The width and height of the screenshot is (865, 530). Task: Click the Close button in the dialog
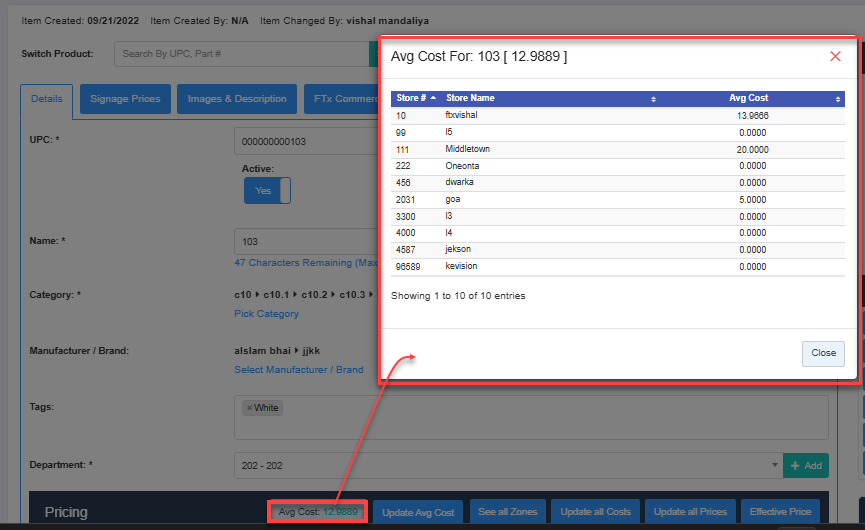pyautogui.click(x=823, y=353)
